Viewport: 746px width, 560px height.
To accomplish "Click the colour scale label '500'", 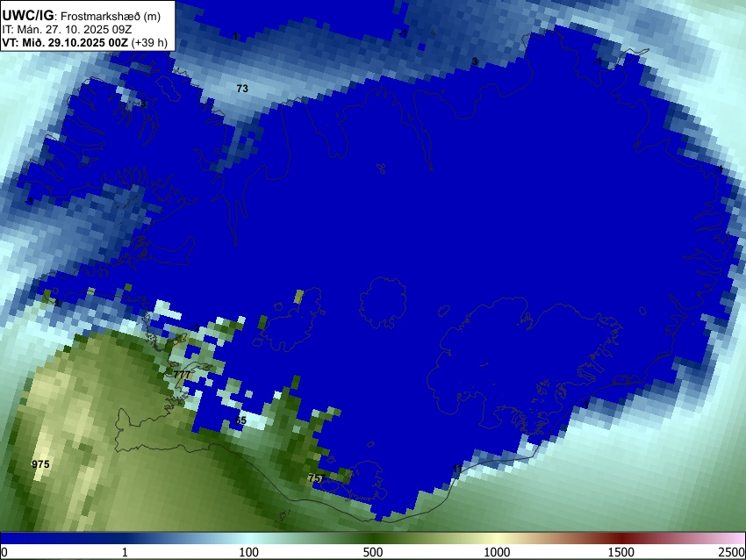I will coord(373,552).
